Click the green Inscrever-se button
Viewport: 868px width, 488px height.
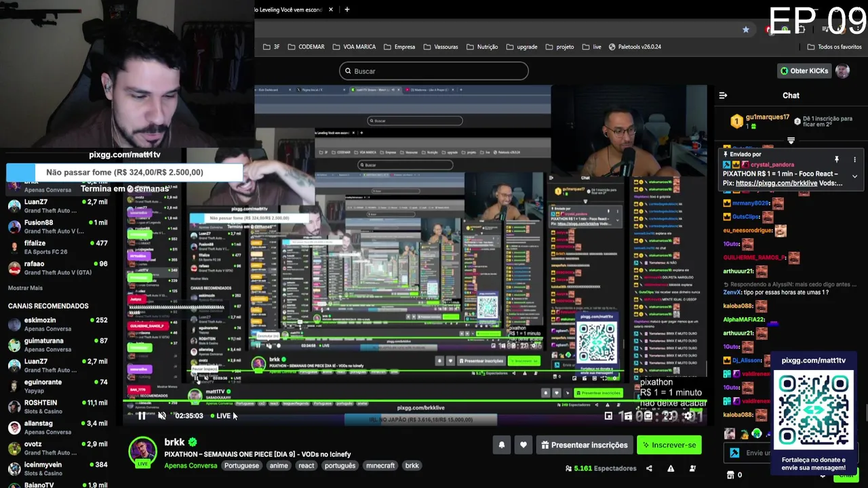click(669, 445)
